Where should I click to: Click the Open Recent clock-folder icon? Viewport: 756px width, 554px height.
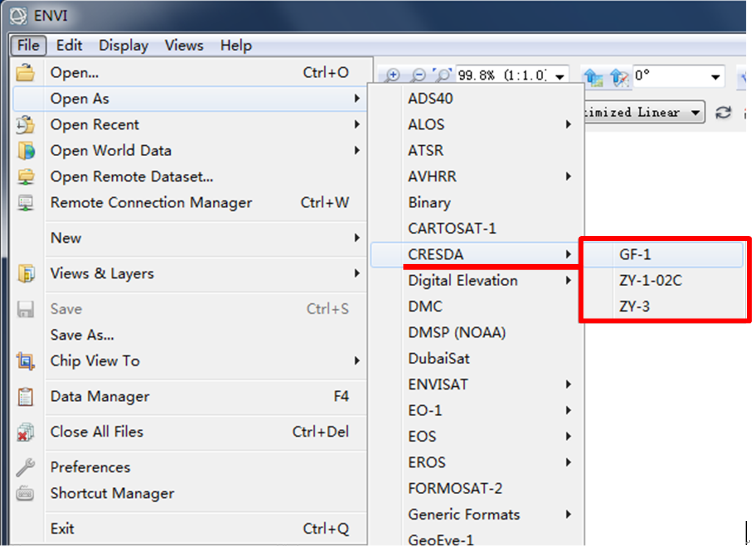(26, 124)
